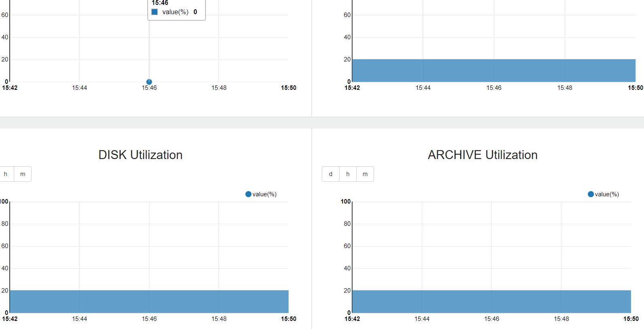
Task: Click the ARCHIVE Utilization chart title
Action: 482,155
